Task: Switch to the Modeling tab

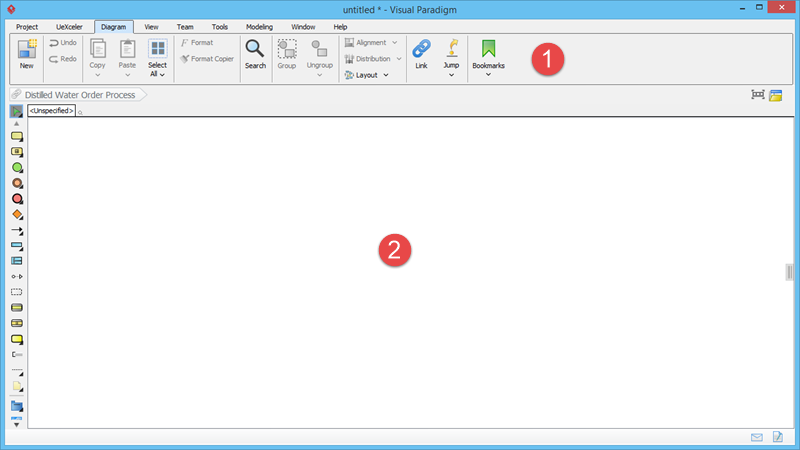Action: (259, 26)
